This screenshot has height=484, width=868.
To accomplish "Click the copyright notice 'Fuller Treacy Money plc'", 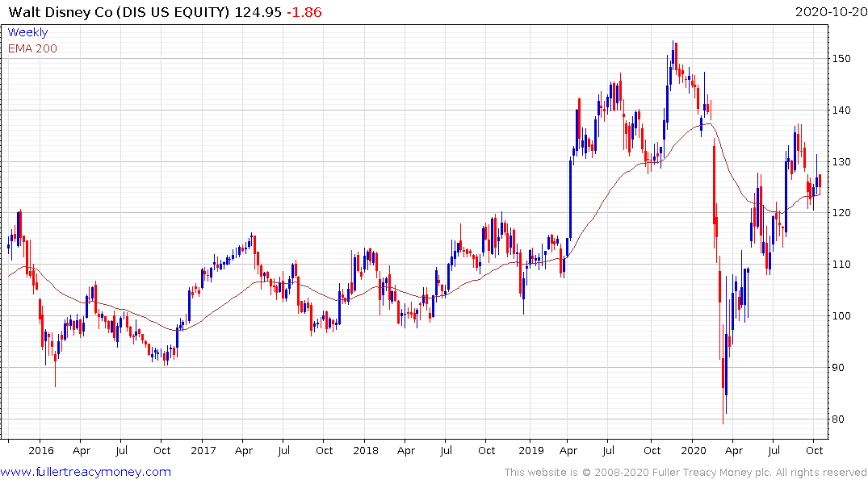I will pos(713,473).
